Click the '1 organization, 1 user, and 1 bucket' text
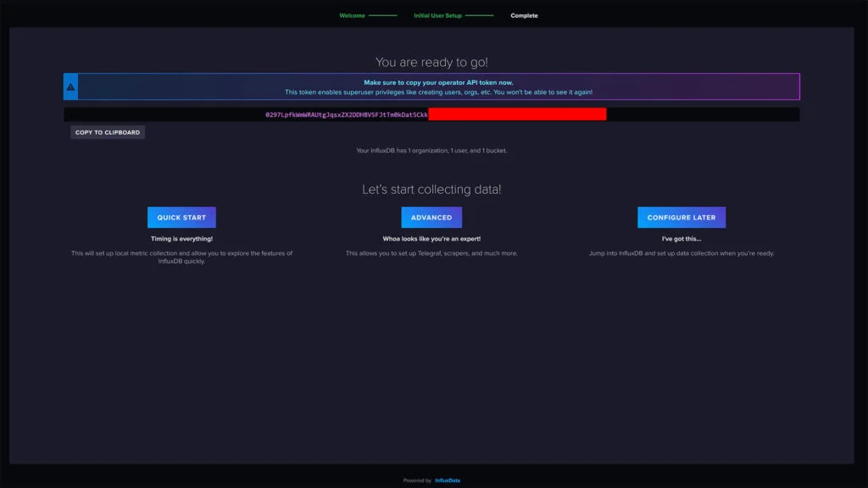Screen dimensions: 868x488 (x=431, y=151)
